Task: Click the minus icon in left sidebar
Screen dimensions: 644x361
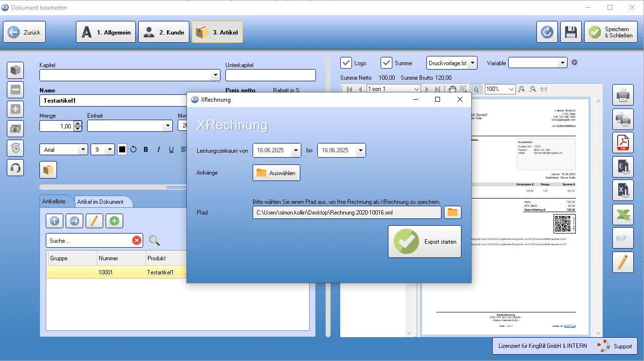Action: [16, 90]
